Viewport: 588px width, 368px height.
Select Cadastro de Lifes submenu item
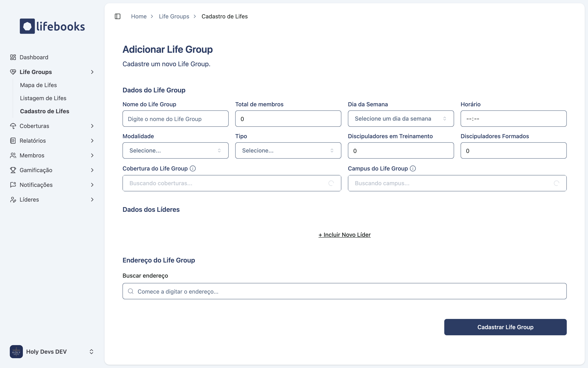pyautogui.click(x=45, y=111)
